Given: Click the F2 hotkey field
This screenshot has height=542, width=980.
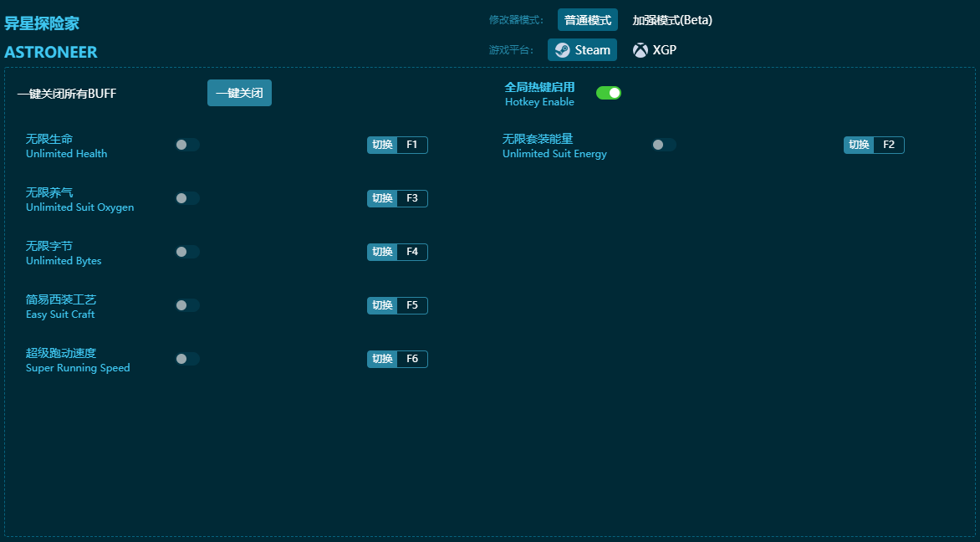Looking at the screenshot, I should click(x=888, y=145).
